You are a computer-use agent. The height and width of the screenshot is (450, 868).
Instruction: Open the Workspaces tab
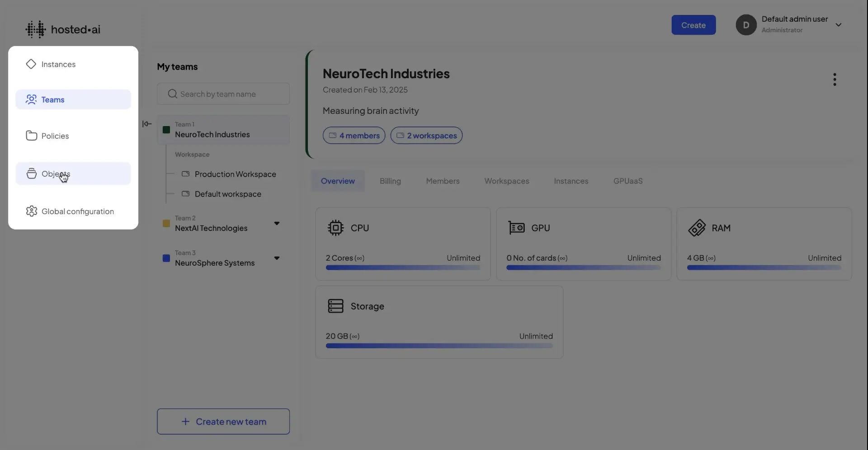(x=507, y=181)
